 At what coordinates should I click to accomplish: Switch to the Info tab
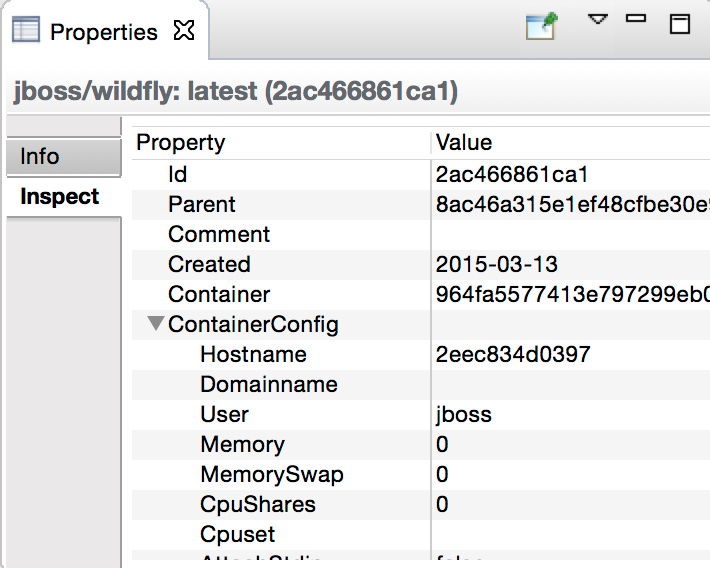click(40, 157)
